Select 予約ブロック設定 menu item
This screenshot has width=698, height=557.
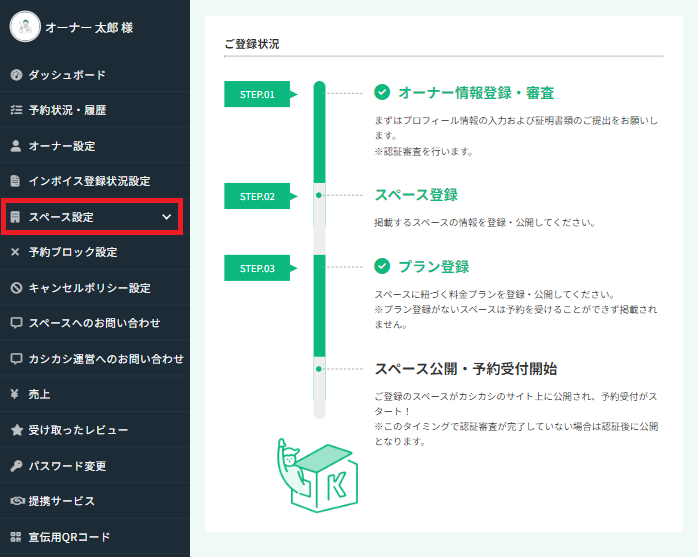[x=95, y=252]
